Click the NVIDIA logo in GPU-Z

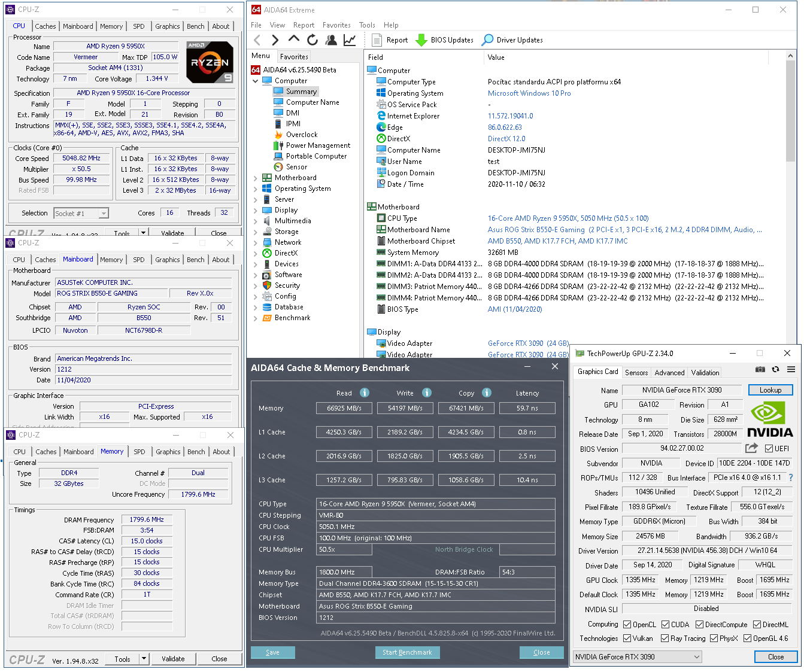770,419
